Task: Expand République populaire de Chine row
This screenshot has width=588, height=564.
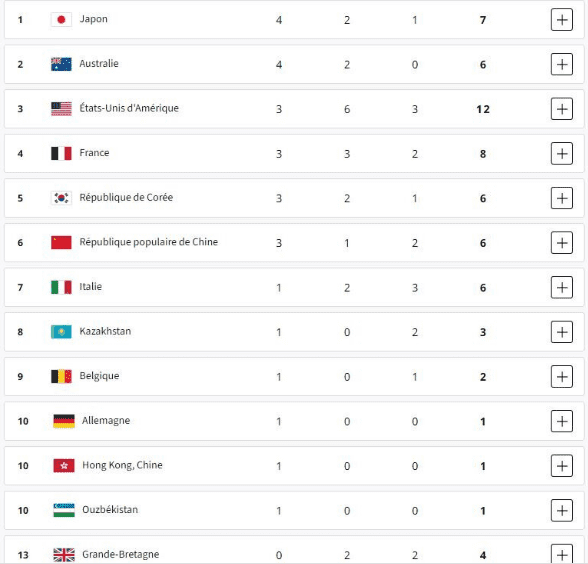Action: click(562, 243)
